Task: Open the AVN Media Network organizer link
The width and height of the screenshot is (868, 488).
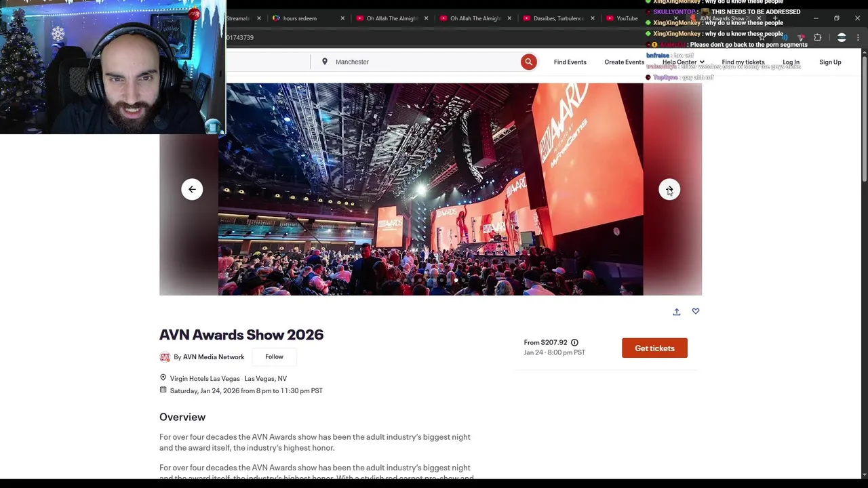Action: click(x=214, y=357)
